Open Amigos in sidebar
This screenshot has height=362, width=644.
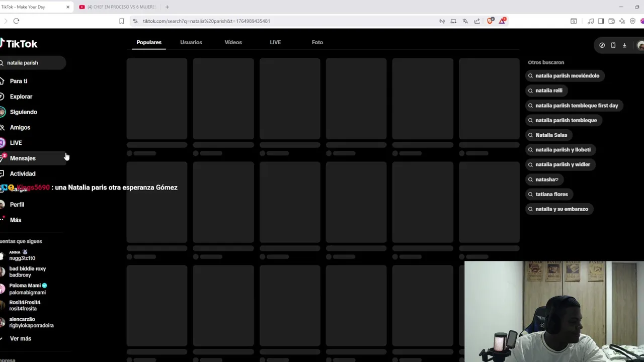pos(20,128)
